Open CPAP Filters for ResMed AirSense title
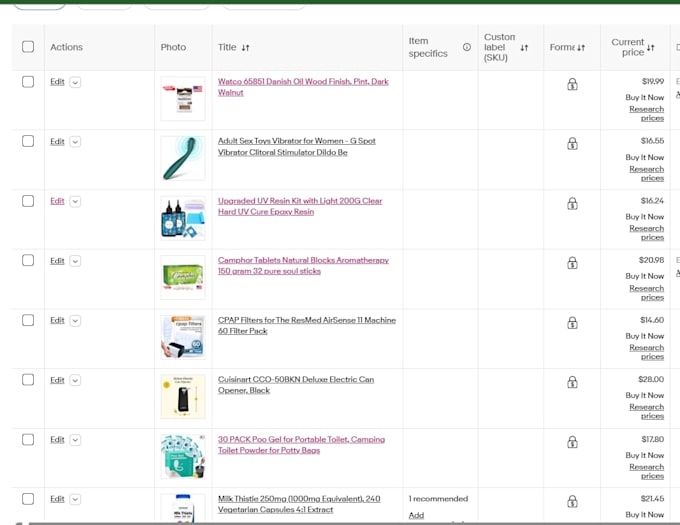The height and width of the screenshot is (525, 680). pyautogui.click(x=307, y=325)
